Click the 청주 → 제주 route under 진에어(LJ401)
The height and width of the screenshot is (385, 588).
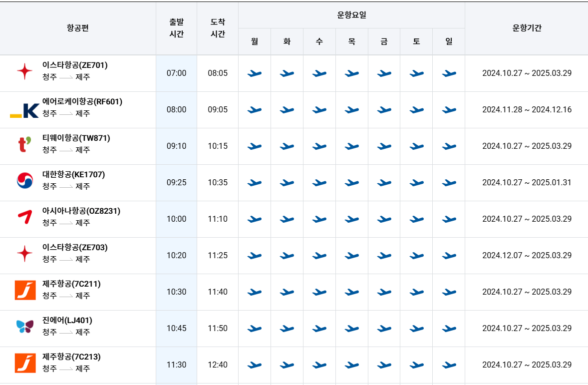point(66,332)
